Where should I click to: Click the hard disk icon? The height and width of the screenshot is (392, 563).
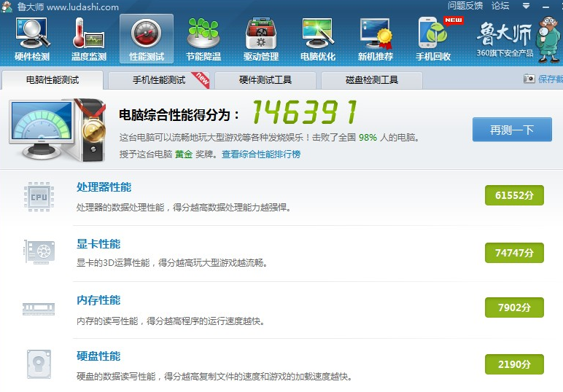(39, 364)
